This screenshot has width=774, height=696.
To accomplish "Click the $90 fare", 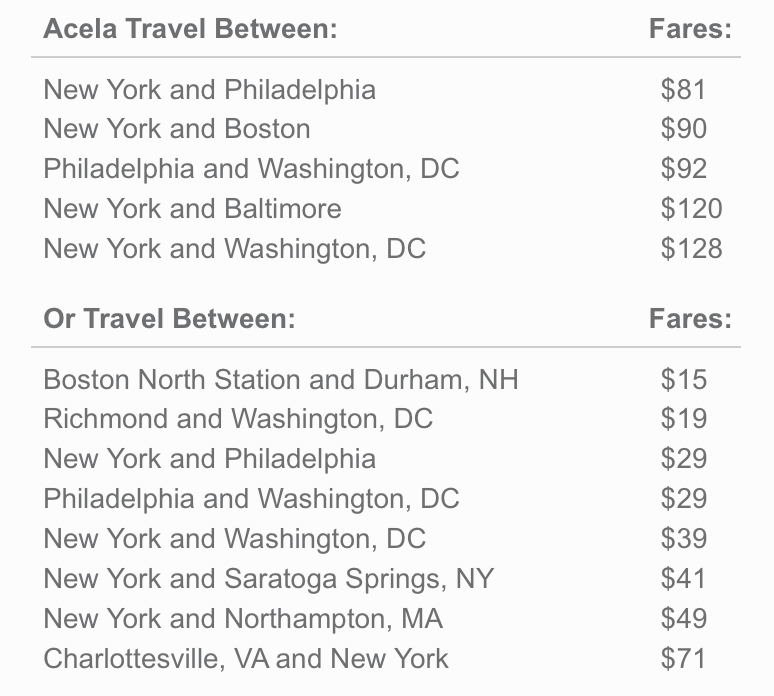I will coord(683,129).
